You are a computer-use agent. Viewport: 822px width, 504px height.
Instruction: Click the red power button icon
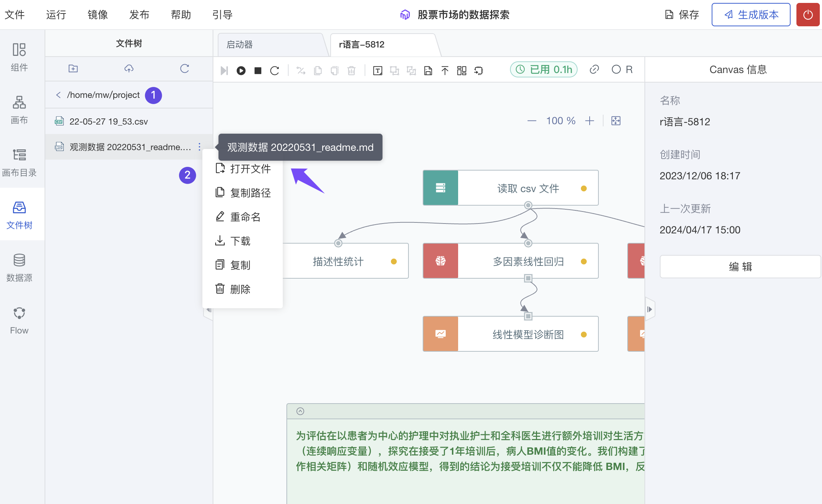pos(808,15)
